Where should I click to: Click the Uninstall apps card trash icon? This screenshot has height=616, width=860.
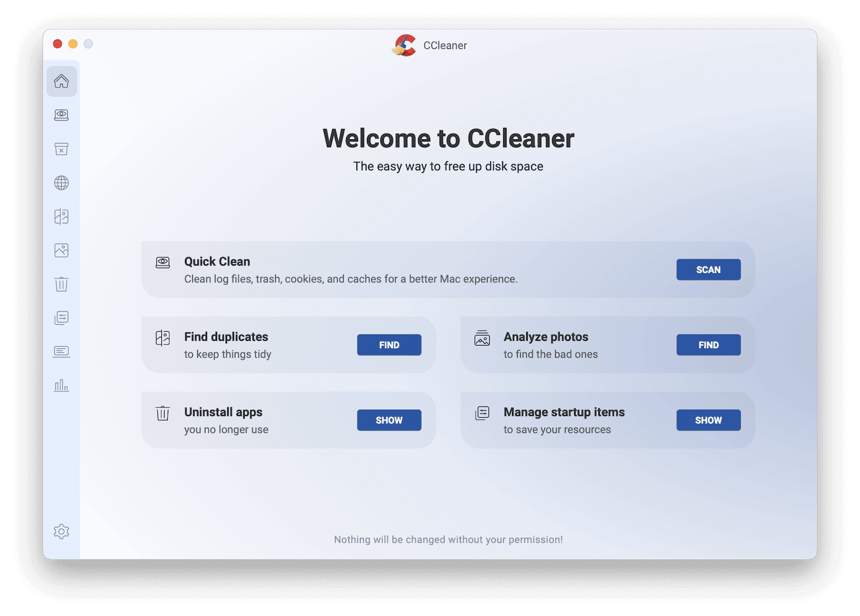(x=163, y=413)
